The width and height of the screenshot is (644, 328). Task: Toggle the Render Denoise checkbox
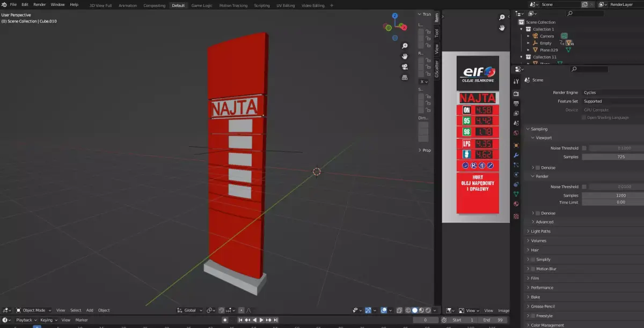coord(538,213)
